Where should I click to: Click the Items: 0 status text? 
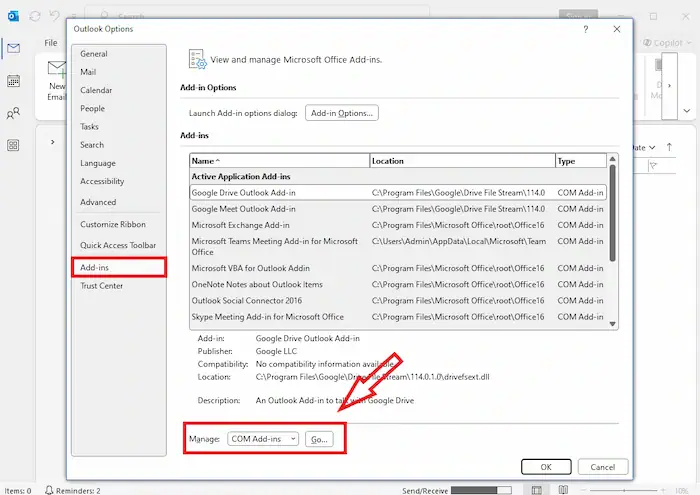click(x=18, y=491)
